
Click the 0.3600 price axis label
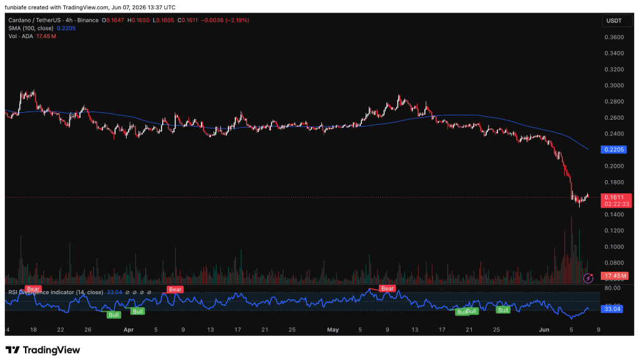(x=614, y=37)
